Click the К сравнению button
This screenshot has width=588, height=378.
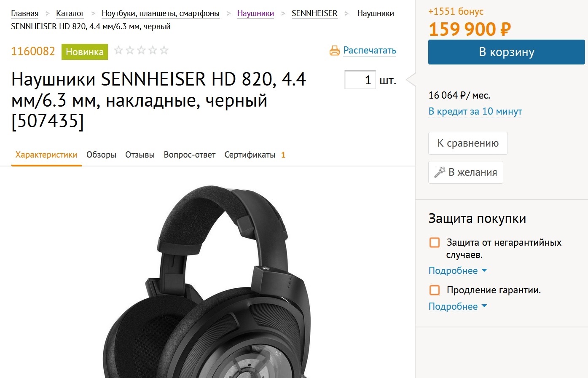[x=468, y=143]
